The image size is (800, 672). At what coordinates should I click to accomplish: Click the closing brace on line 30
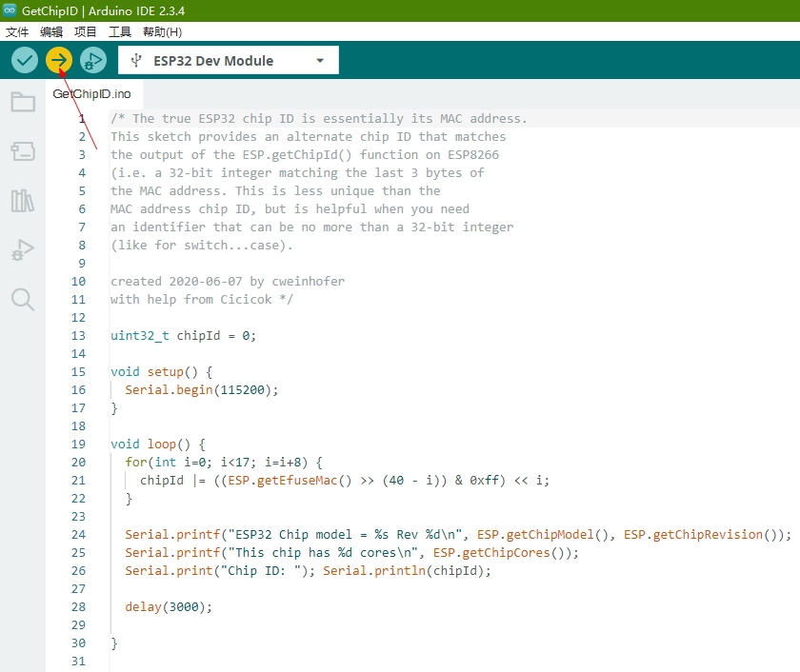click(113, 642)
